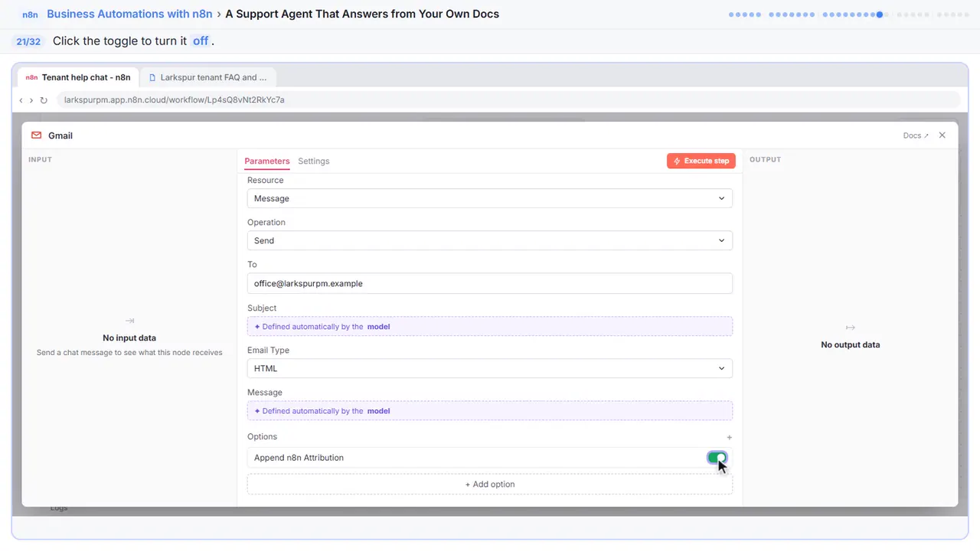Open the Resource dropdown showing Message
This screenshot has height=551, width=980.
(490, 198)
